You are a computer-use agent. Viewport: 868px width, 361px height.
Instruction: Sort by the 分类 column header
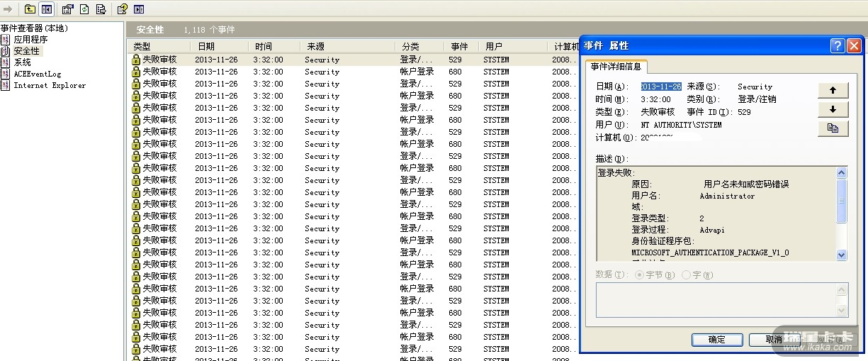tap(419, 47)
